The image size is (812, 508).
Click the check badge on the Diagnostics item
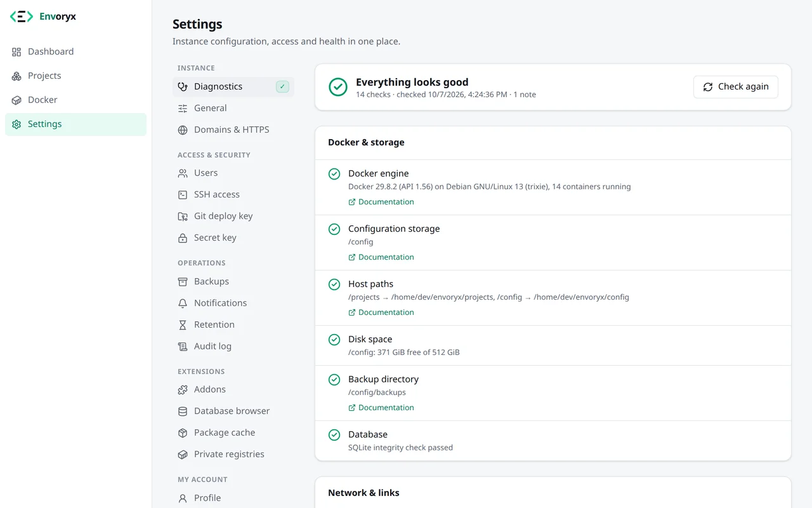(x=282, y=86)
